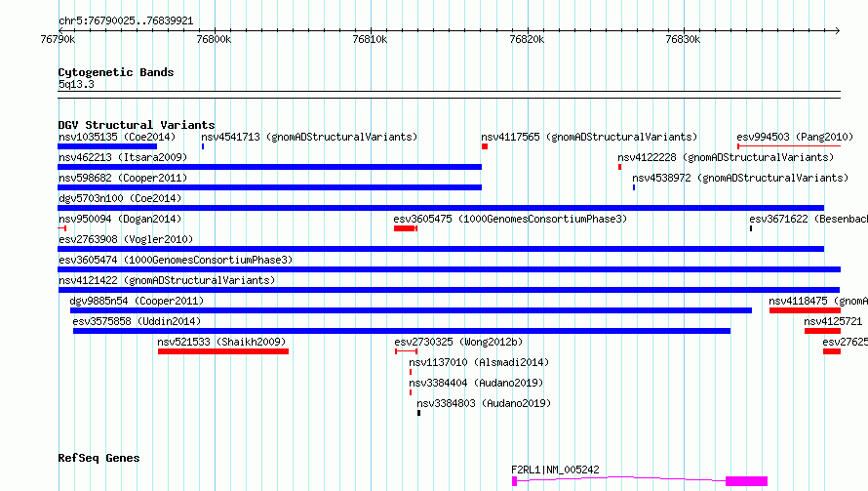
Task: Open esv3605474 (1000GenomesConsortiumPhase3) label
Action: click(176, 260)
